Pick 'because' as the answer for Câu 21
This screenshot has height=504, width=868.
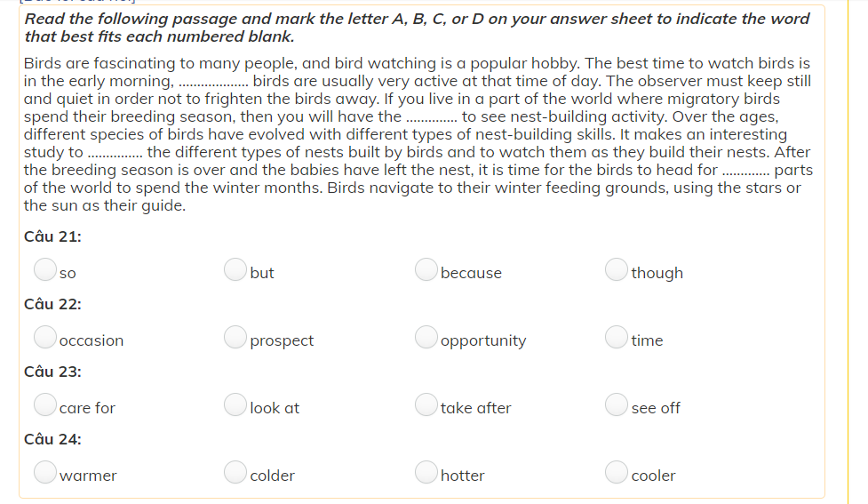(426, 269)
